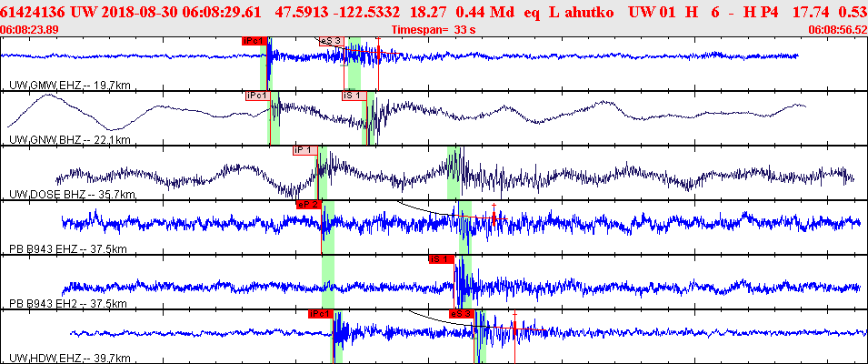Click the unlabeled green S window on DOSE trace

455,172
